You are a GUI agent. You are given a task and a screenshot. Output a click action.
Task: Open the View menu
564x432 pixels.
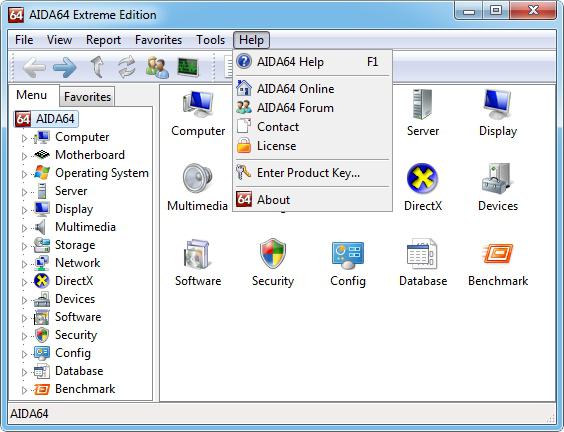(x=59, y=40)
